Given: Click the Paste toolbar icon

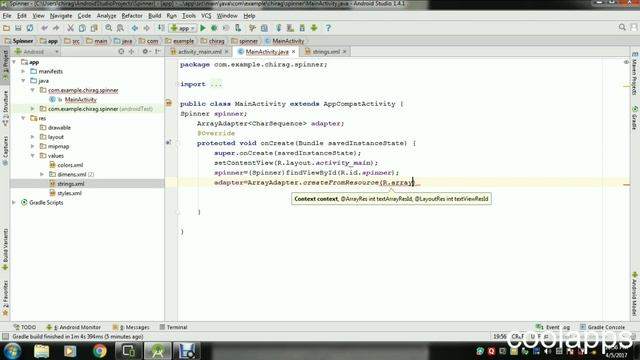Looking at the screenshot, I should click(x=94, y=28).
